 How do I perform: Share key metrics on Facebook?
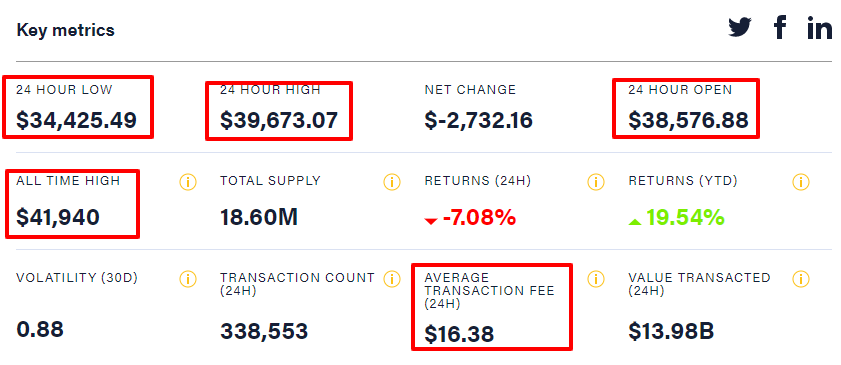coord(780,28)
